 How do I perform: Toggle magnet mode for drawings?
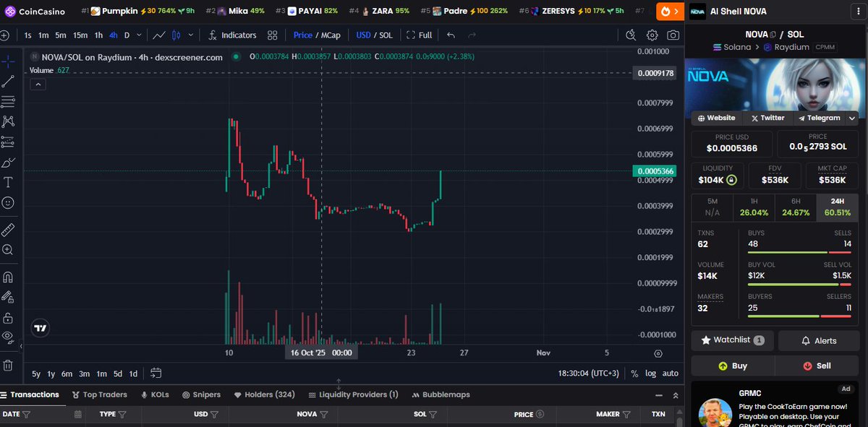8,277
